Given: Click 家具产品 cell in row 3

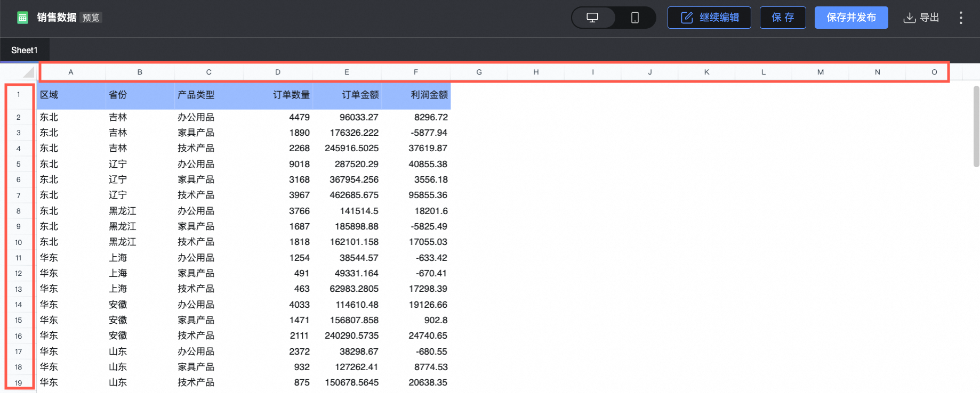Looking at the screenshot, I should [209, 133].
